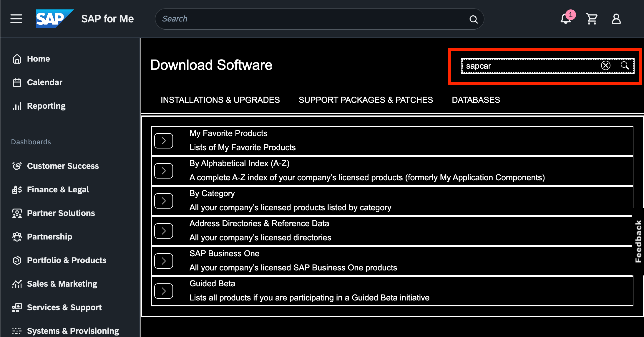Click the SAP logo
This screenshot has width=644, height=337.
click(54, 19)
